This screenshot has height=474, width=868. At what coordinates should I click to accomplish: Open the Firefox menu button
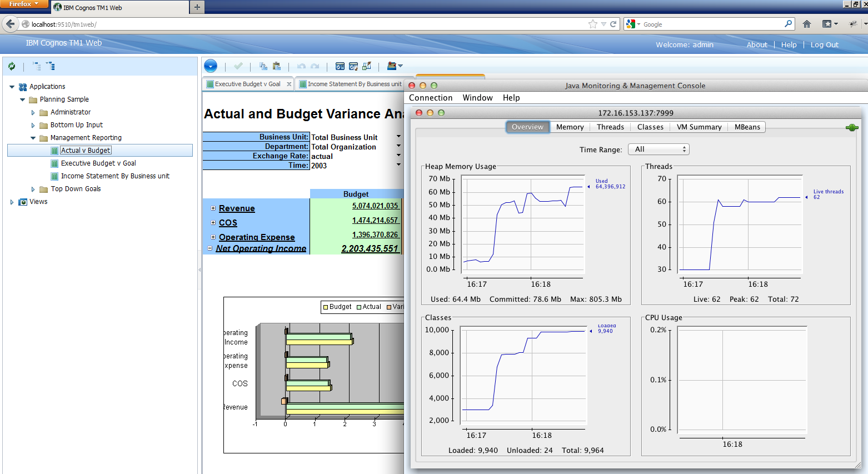[x=23, y=4]
